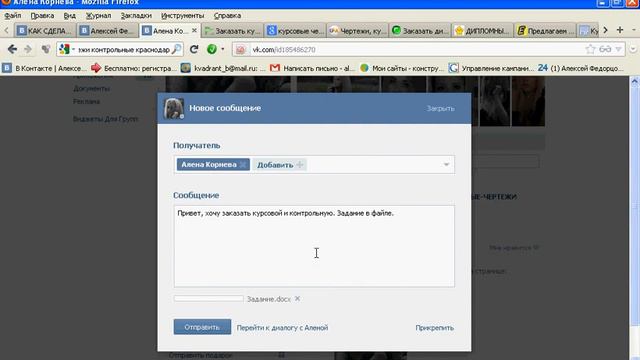Screen dimensions: 640x360
Task: Switch to the ДИПЛОМНЫ... tab
Action: click(x=482, y=31)
